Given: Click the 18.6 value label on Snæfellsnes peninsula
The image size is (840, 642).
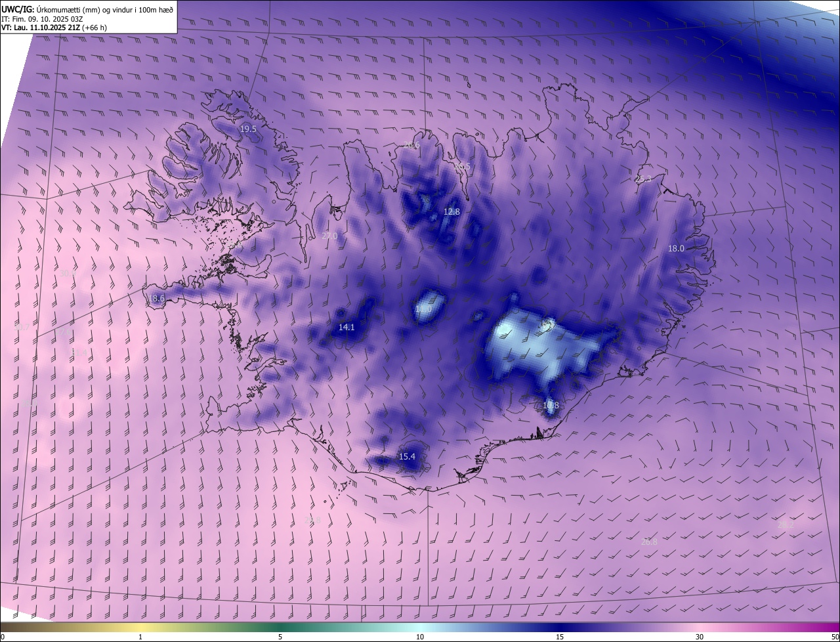Looking at the screenshot, I should pos(156,298).
